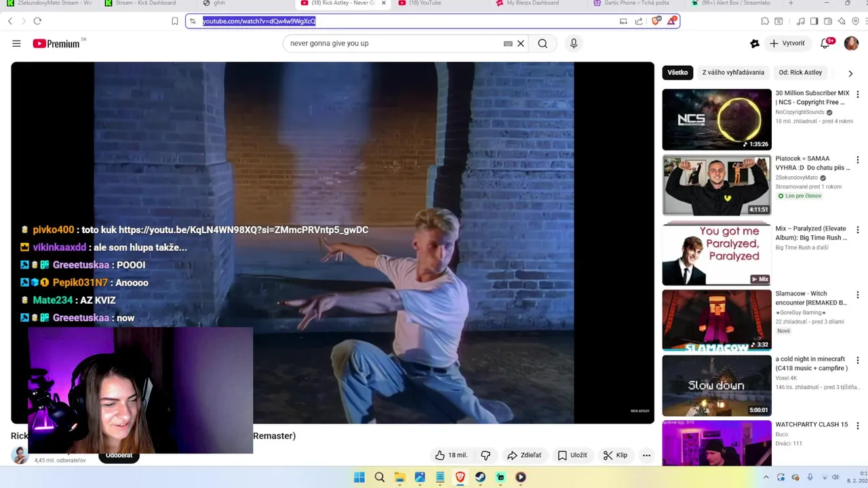Select the Z vášho vyhľadávania chip

[733, 73]
